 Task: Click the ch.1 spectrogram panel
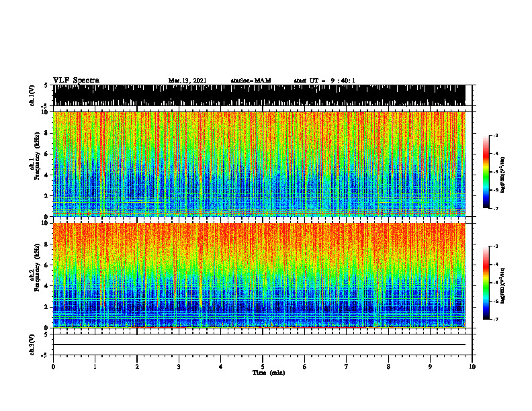259,164
